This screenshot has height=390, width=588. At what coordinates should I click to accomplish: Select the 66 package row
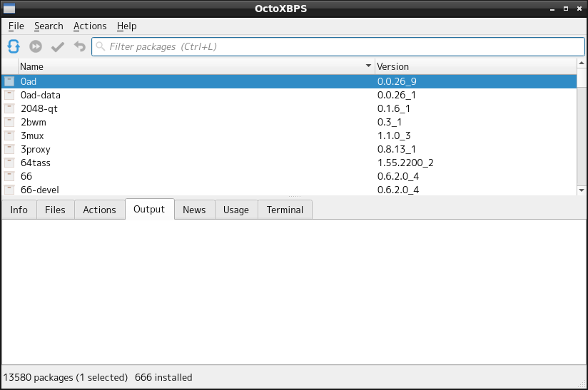[289, 176]
